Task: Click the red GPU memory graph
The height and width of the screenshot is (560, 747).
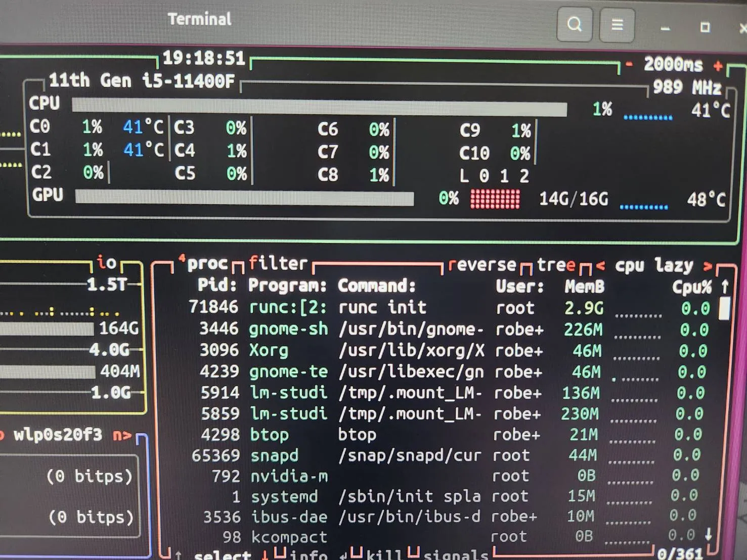Action: [495, 199]
